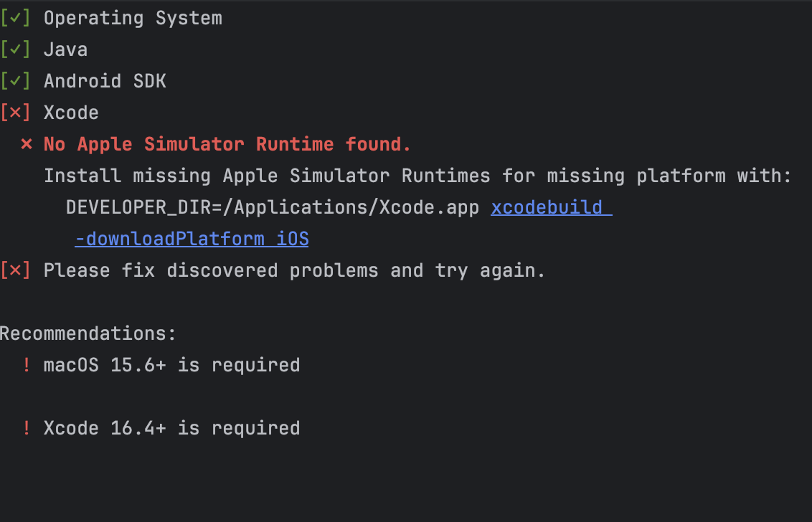Click the warning exclamation beside Xcode 16.4+
Image resolution: width=812 pixels, height=522 pixels.
coord(27,429)
